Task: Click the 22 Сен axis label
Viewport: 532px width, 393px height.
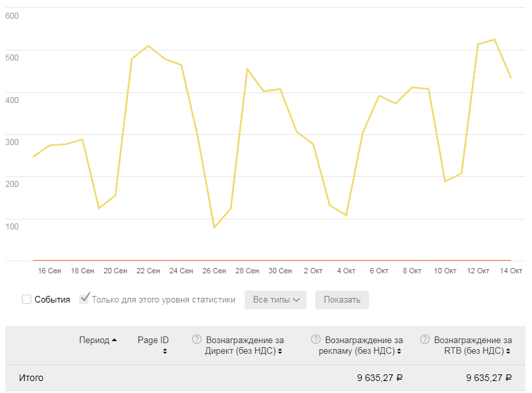Action: [x=148, y=271]
